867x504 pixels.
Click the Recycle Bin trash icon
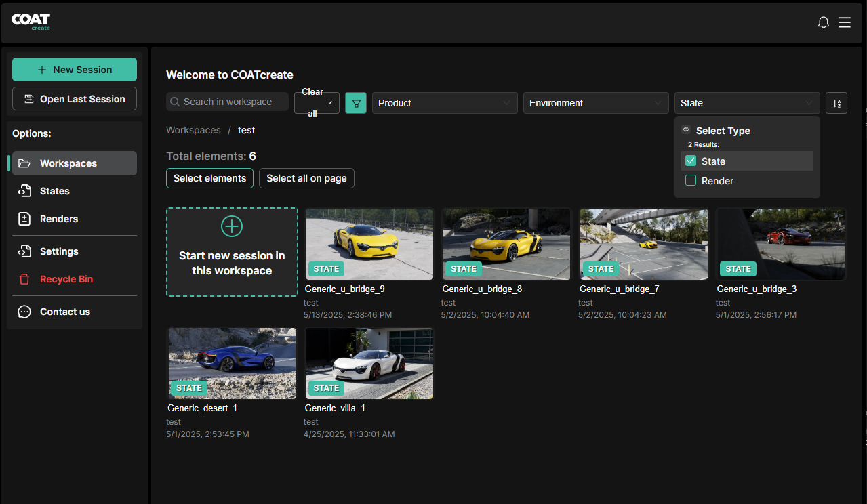pyautogui.click(x=24, y=279)
